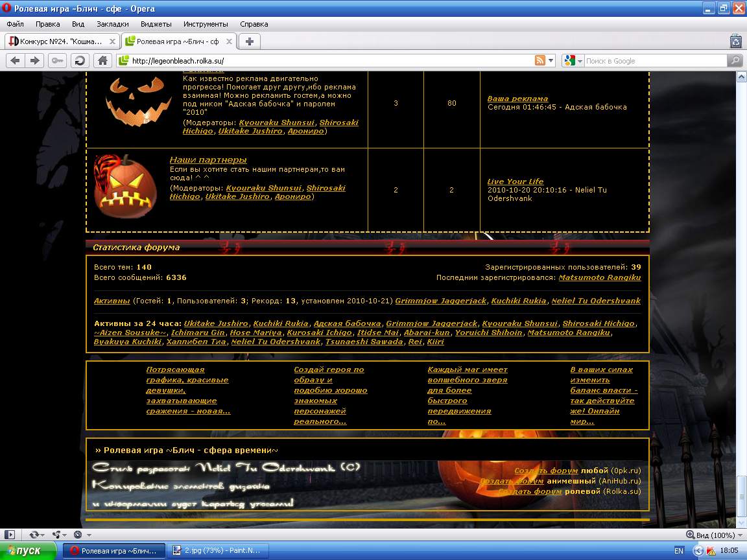Open the 'Создай героя по образу' ad link
The height and width of the screenshot is (560, 747).
(x=330, y=395)
